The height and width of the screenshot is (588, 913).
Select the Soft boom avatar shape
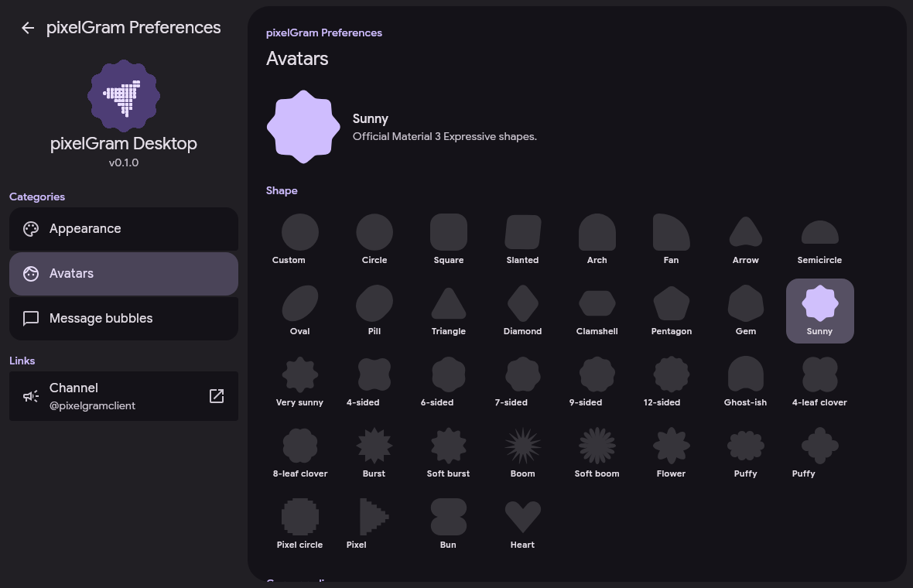[597, 453]
